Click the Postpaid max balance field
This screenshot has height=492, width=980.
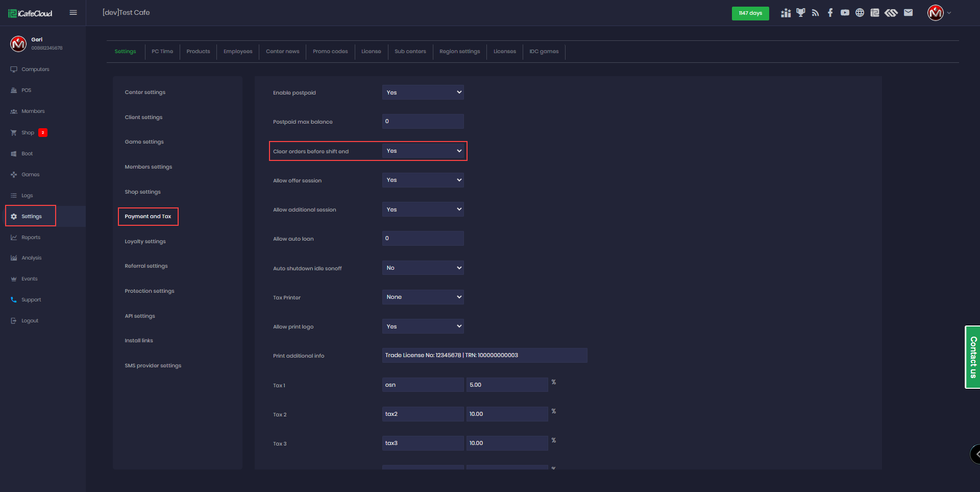pos(423,122)
